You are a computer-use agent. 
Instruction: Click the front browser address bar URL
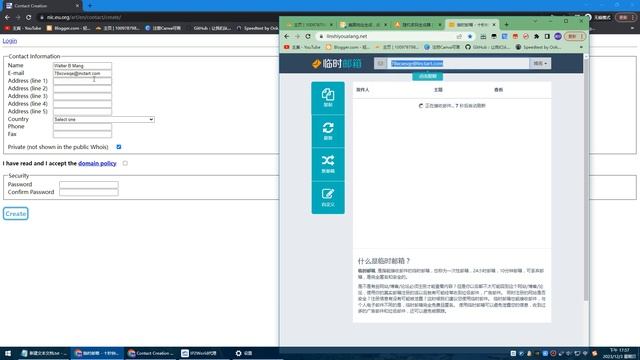[347, 36]
